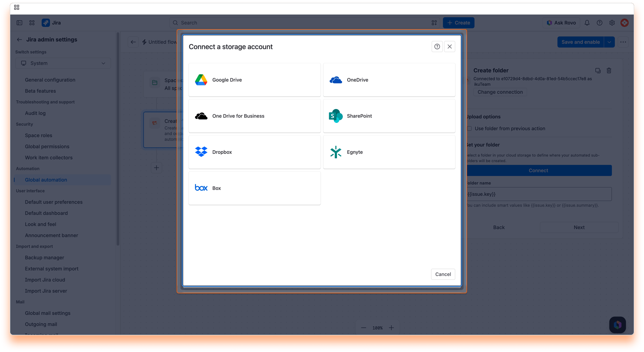Click the Box logo icon

coord(201,188)
